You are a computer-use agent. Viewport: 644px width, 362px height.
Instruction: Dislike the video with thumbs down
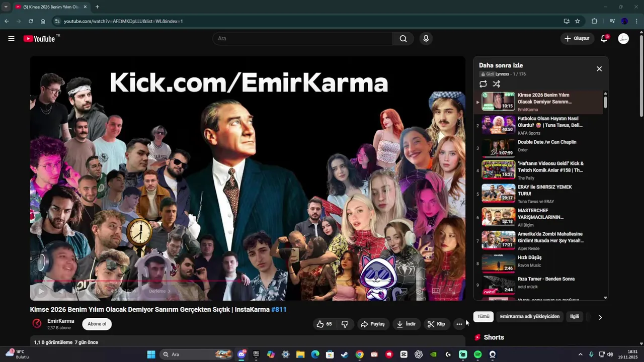(345, 324)
